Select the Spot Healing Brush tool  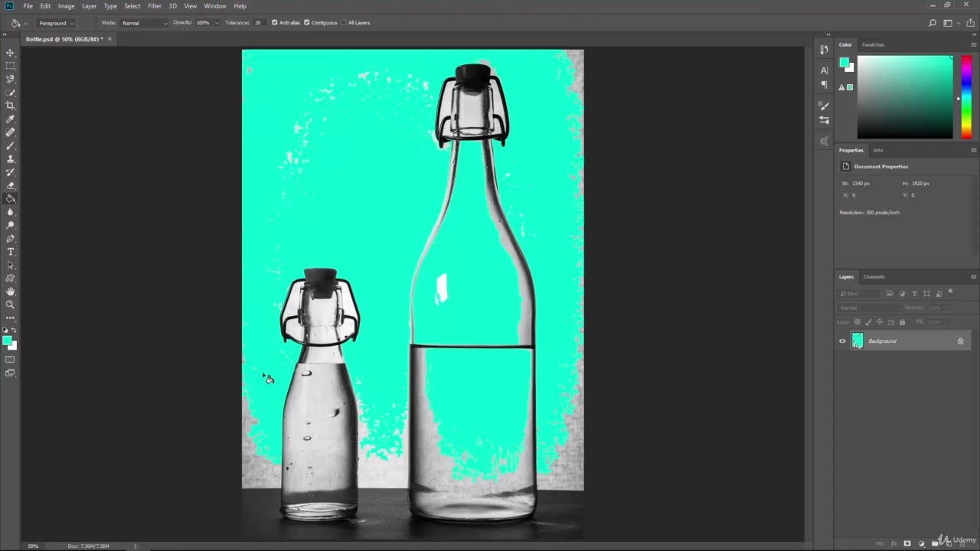10,132
